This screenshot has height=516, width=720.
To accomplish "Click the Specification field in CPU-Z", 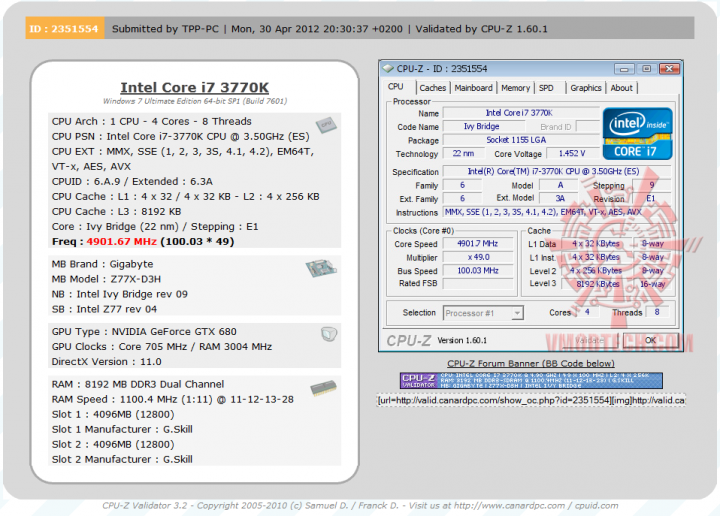I will point(557,171).
